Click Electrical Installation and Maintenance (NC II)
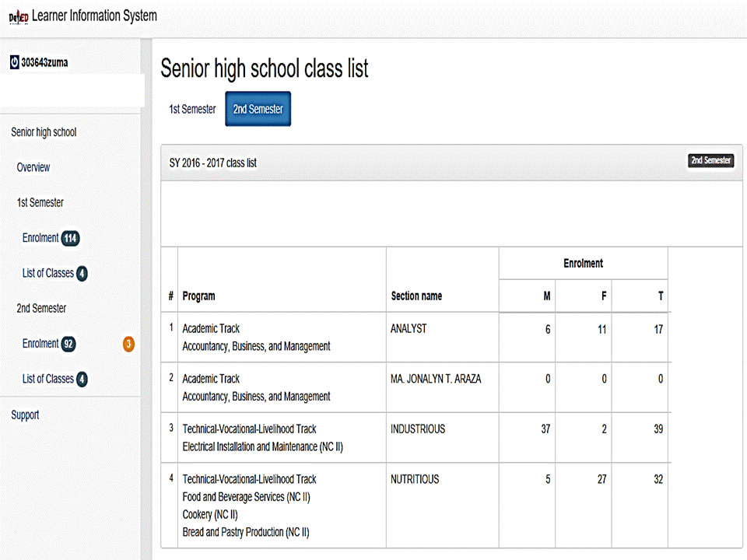747x560 pixels. [x=262, y=446]
